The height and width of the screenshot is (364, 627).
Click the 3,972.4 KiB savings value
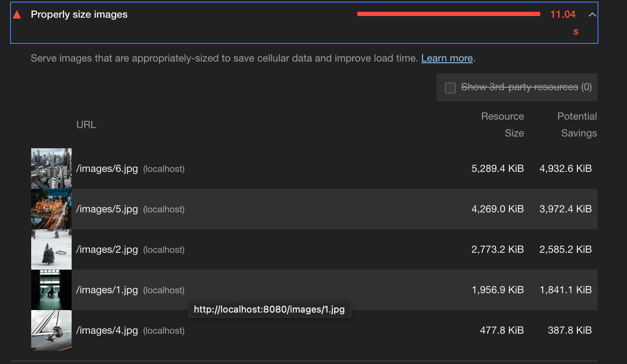565,209
